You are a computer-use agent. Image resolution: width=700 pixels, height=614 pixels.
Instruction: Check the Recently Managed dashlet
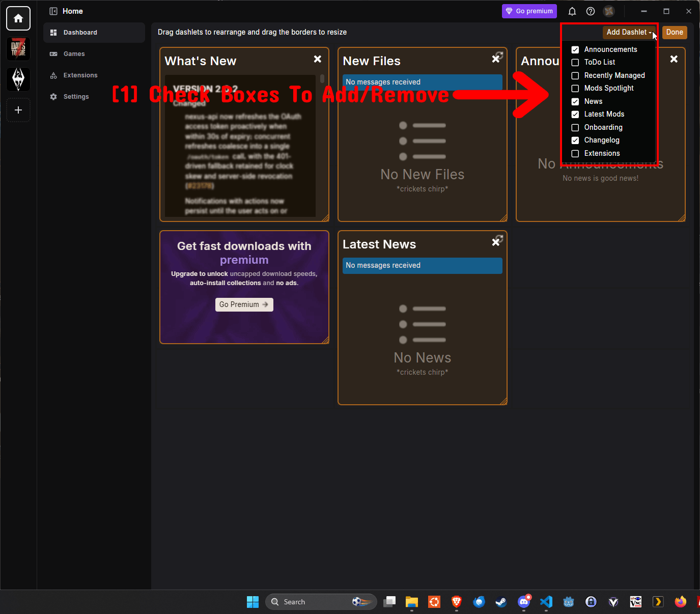click(575, 75)
